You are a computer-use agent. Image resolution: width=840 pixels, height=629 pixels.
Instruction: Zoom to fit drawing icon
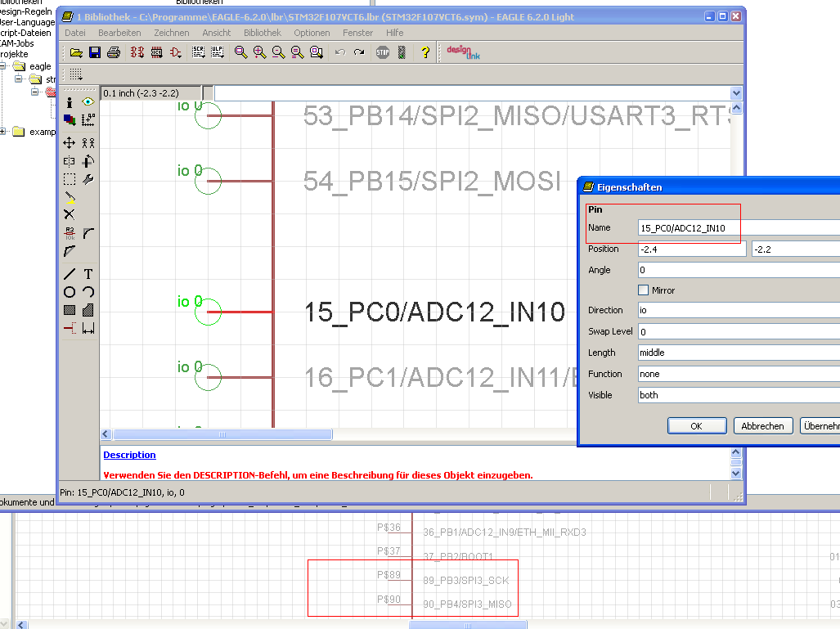[241, 52]
